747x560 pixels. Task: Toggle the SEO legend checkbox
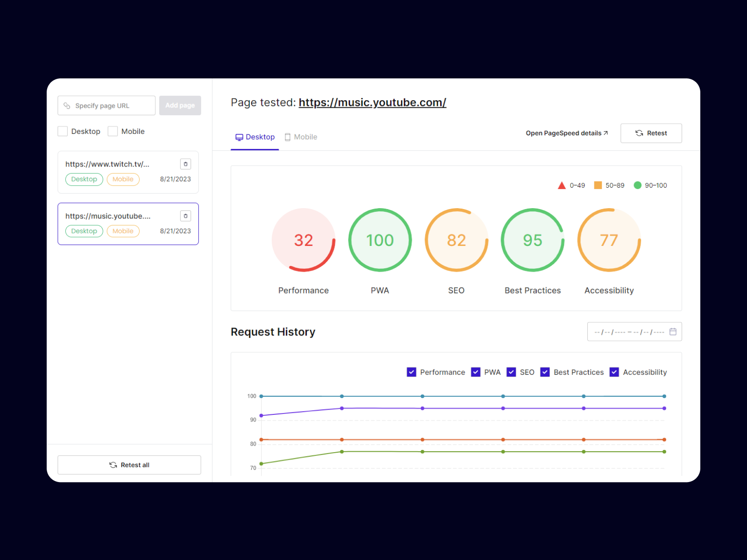click(511, 372)
